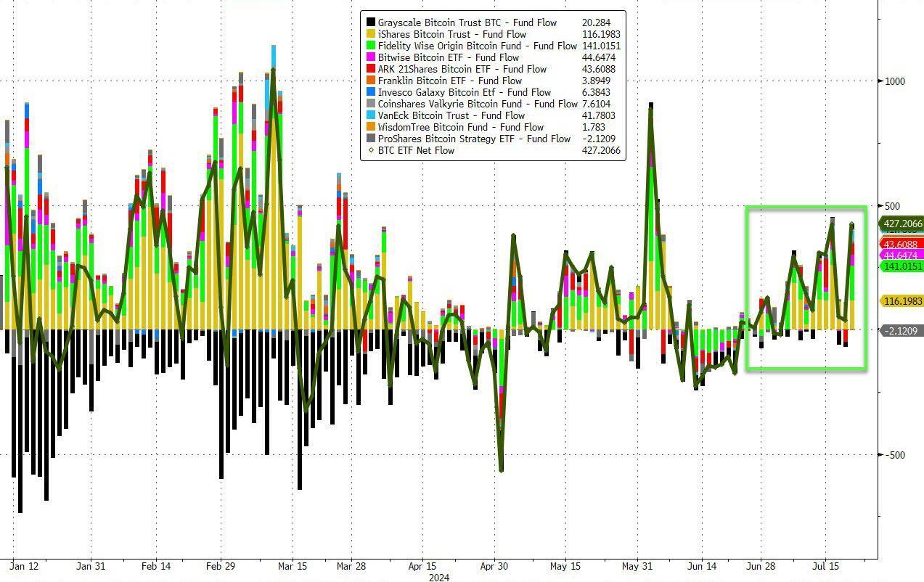Click the May 15 date label
The height and width of the screenshot is (582, 924).
click(565, 566)
